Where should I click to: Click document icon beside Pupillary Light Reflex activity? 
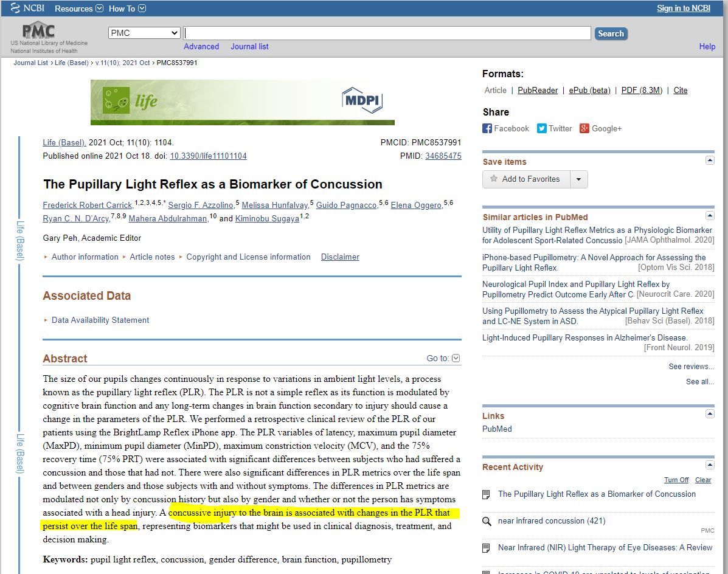click(x=486, y=495)
